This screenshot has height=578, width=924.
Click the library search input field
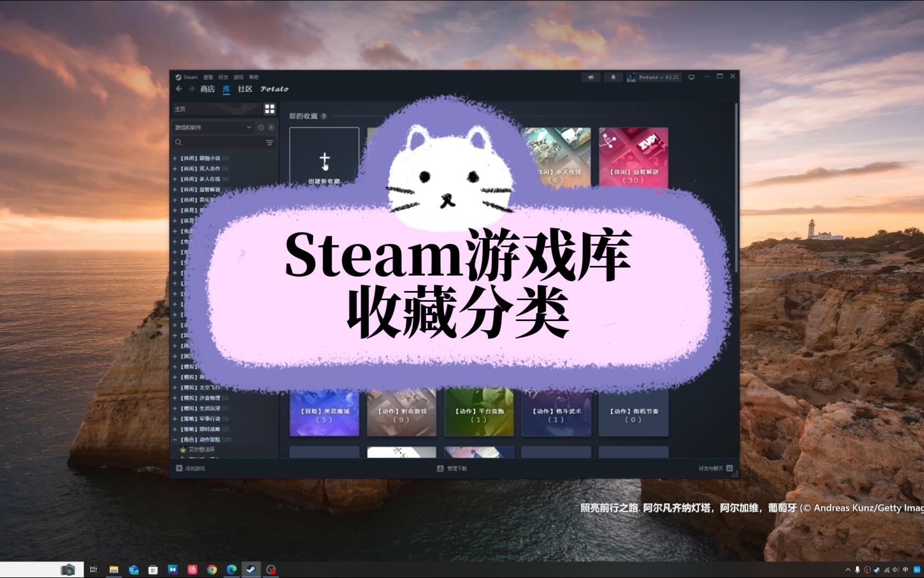(x=224, y=143)
